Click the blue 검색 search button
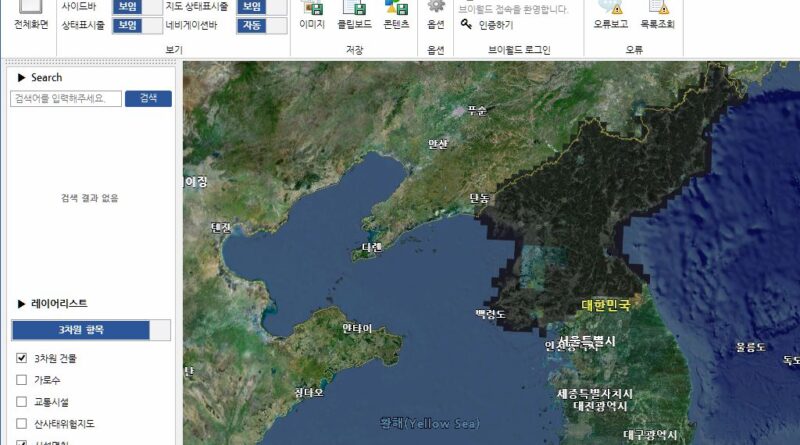This screenshot has width=800, height=445. pyautogui.click(x=148, y=98)
